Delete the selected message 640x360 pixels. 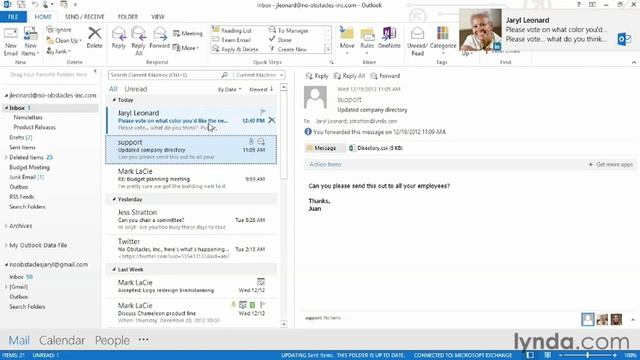pyautogui.click(x=94, y=38)
